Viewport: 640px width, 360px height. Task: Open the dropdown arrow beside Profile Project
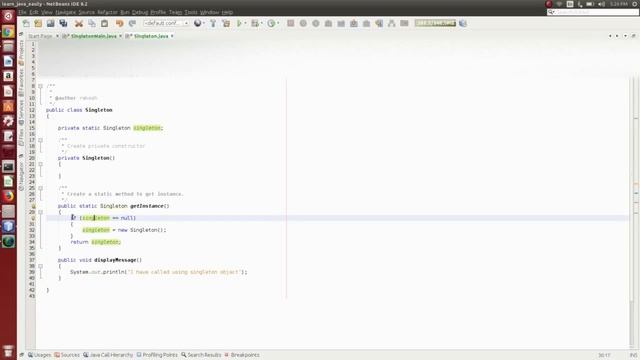click(x=278, y=23)
